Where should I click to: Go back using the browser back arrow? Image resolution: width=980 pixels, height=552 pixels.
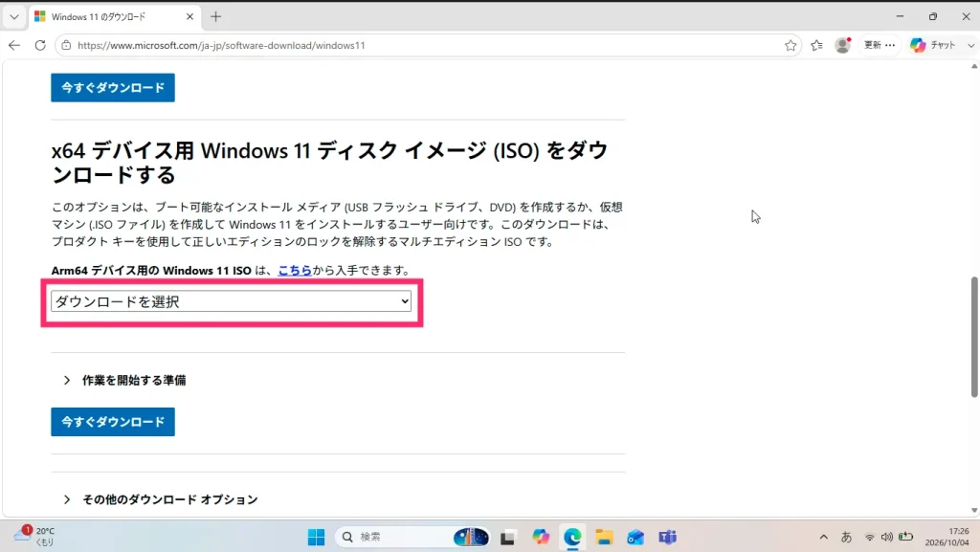click(x=14, y=45)
